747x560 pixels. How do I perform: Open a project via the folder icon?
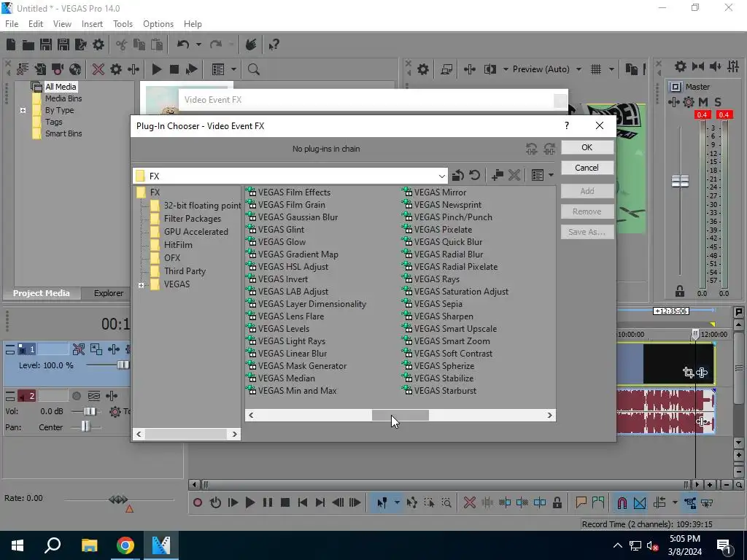pos(28,44)
